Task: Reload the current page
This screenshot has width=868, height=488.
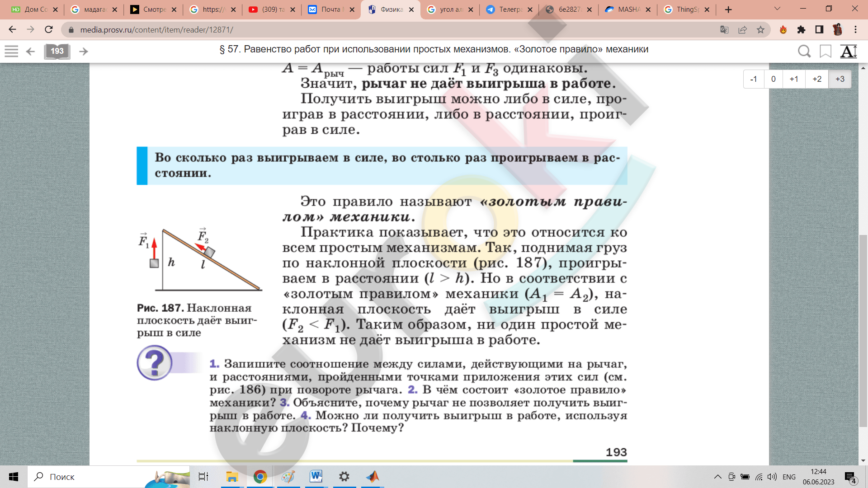Action: (49, 29)
